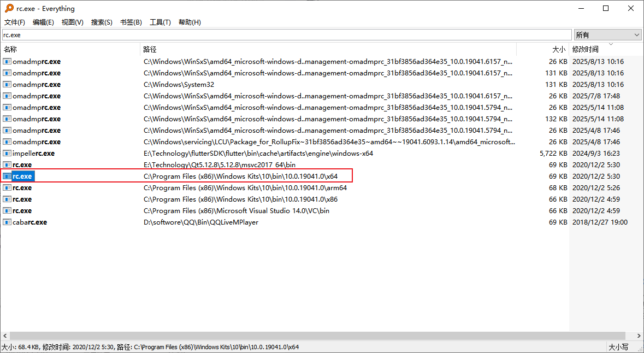Image resolution: width=644 pixels, height=353 pixels.
Task: Sort by the 路径 column header
Action: [328, 49]
